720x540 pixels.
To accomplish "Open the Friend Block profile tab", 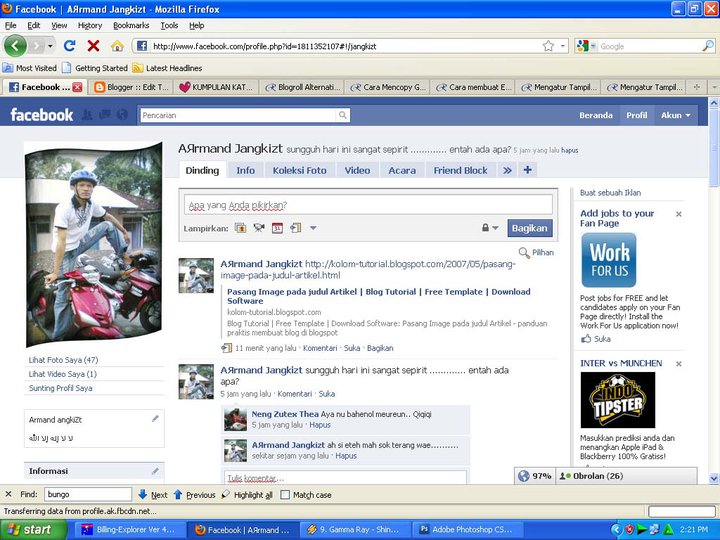I will tap(461, 170).
